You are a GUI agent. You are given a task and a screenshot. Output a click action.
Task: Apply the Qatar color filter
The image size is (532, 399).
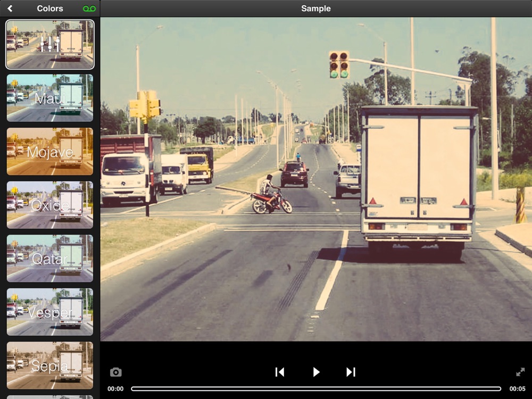coord(50,259)
